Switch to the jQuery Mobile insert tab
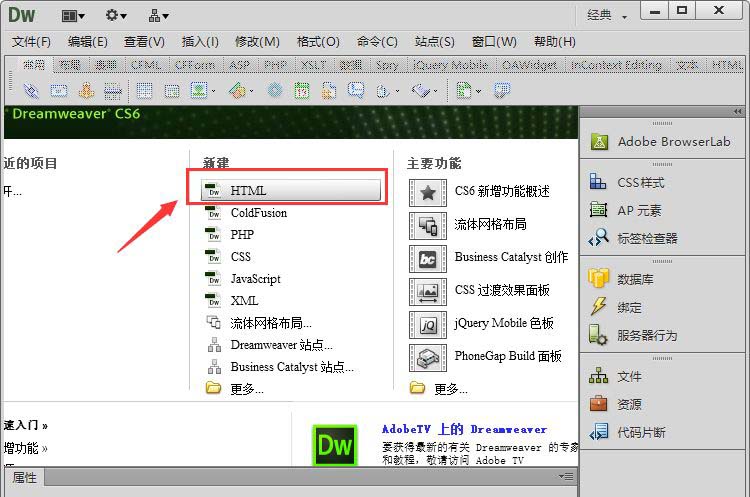This screenshot has height=497, width=750. (x=448, y=65)
